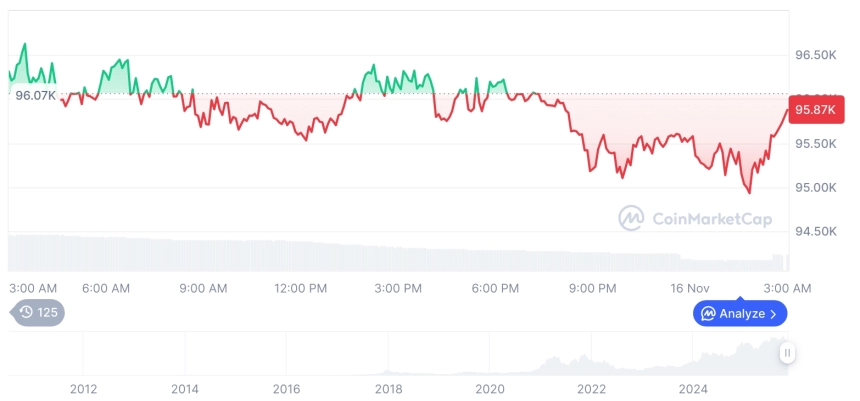Select 2022 in the timeline navigator
Viewport: 860px width, 401px height.
(x=592, y=389)
